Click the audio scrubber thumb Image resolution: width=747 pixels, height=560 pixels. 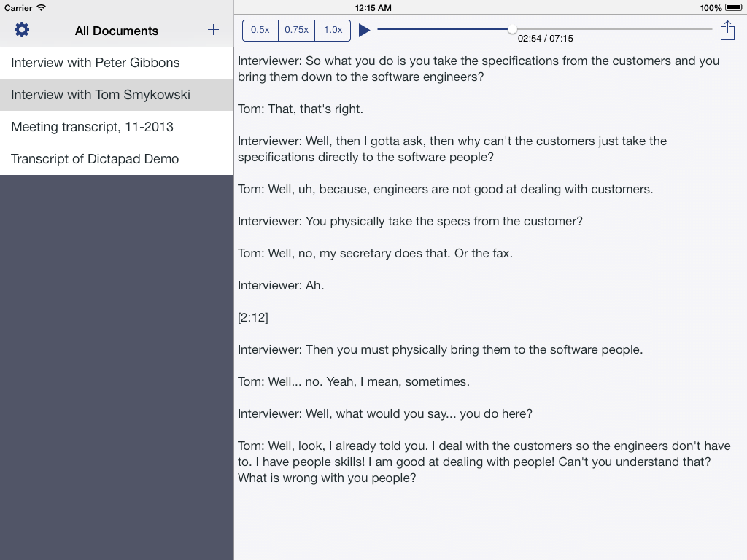[x=512, y=29]
